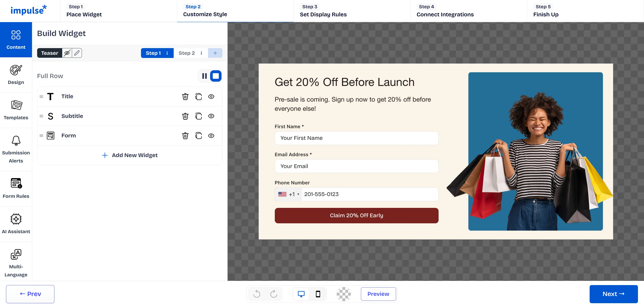Click the undo arrow
Viewport: 644px width, 307px height.
pyautogui.click(x=256, y=294)
